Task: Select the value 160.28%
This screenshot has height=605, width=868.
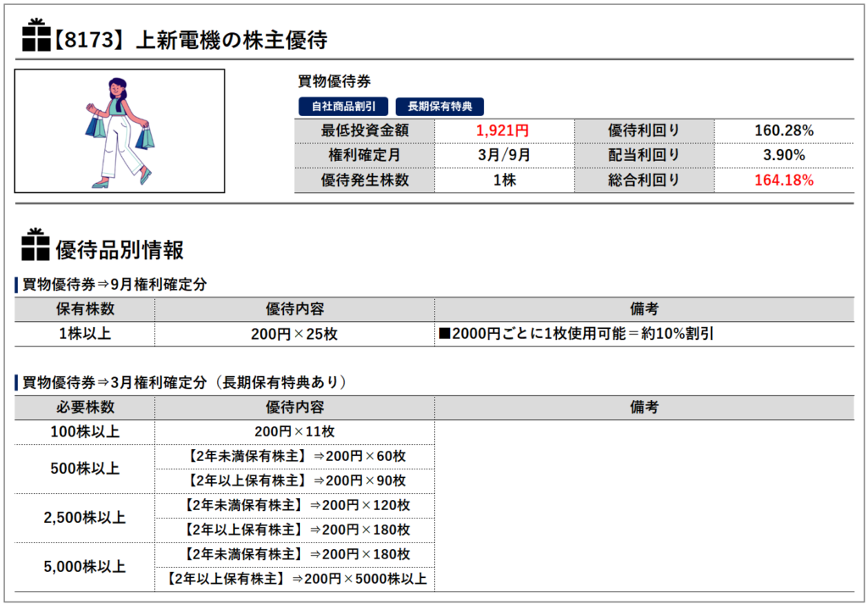Action: pyautogui.click(x=784, y=130)
